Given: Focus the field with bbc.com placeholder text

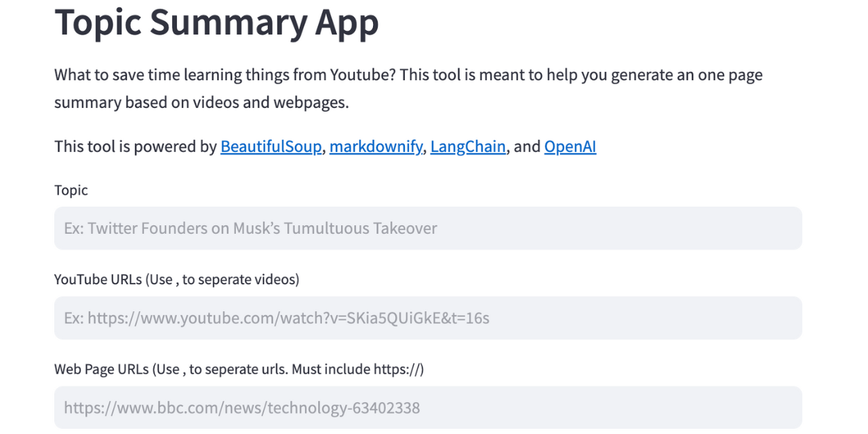Looking at the screenshot, I should pyautogui.click(x=427, y=407).
